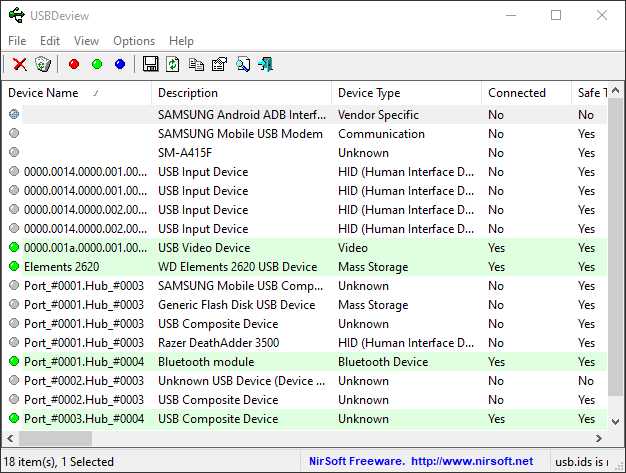Open the View menu

[86, 41]
